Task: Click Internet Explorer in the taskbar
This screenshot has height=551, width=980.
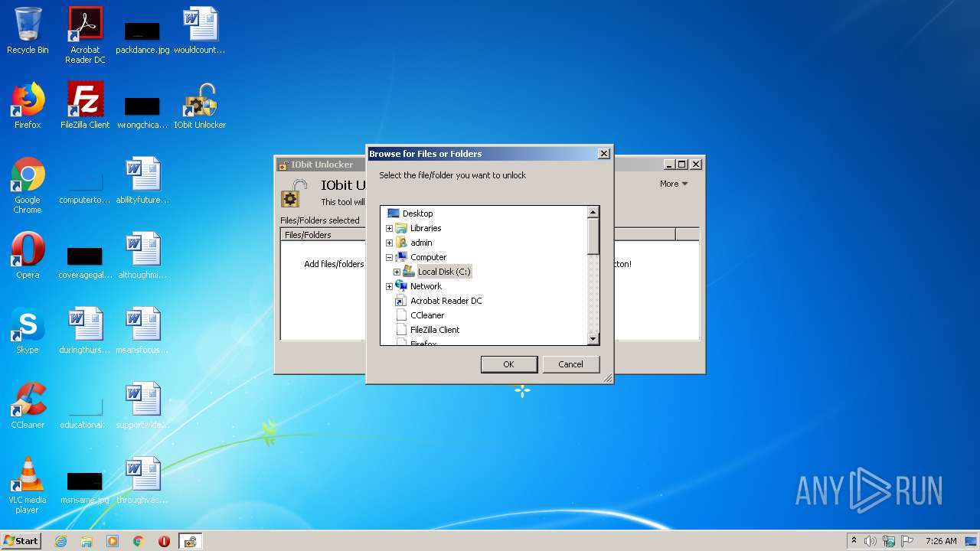Action: [x=60, y=541]
